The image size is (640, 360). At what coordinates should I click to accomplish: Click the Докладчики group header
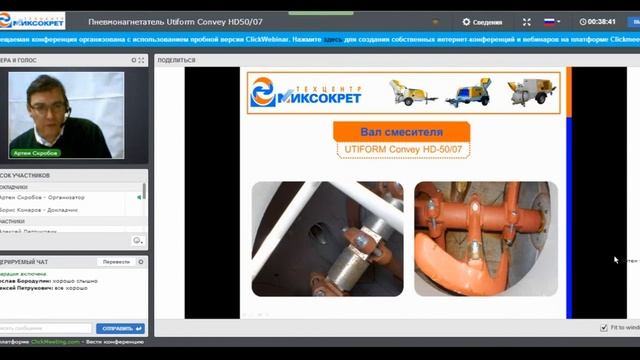click(14, 187)
